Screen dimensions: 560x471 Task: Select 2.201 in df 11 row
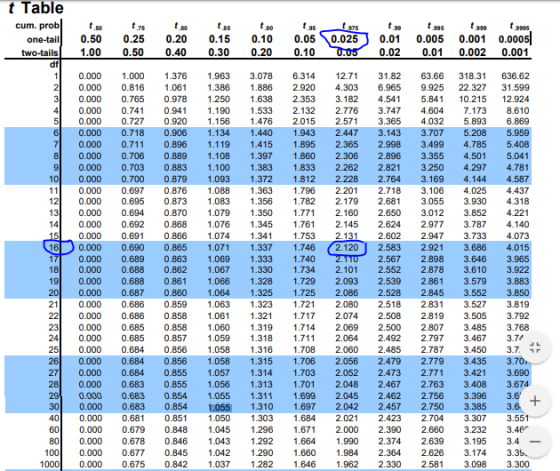[x=346, y=191]
